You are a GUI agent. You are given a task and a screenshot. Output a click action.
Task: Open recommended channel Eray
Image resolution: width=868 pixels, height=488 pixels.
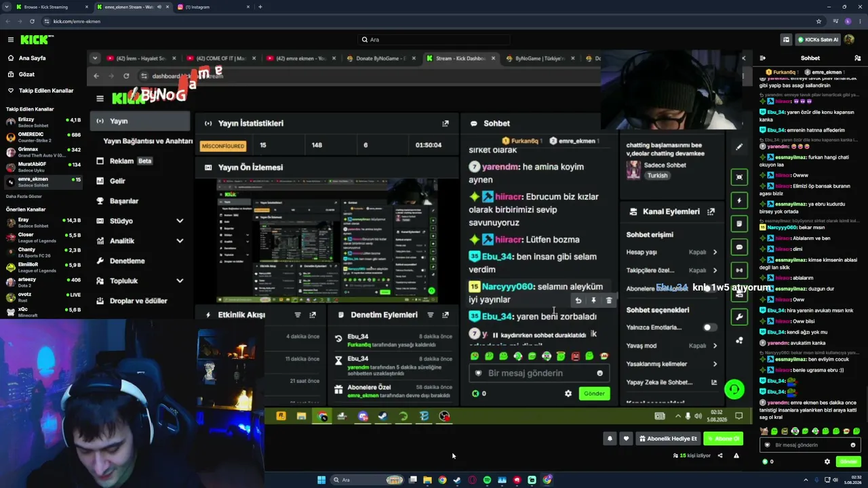(42, 222)
